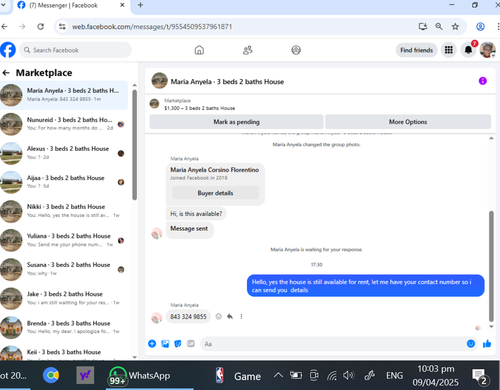Image resolution: width=500 pixels, height=390 pixels.
Task: Focus the Search Facebook field
Action: coord(75,50)
